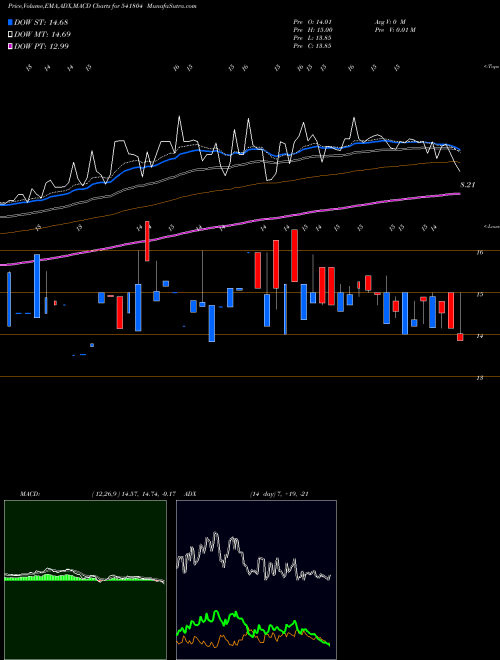Click the white DOW MT legend square
Image resolution: width=500 pixels, height=660 pixels.
[x=11, y=35]
